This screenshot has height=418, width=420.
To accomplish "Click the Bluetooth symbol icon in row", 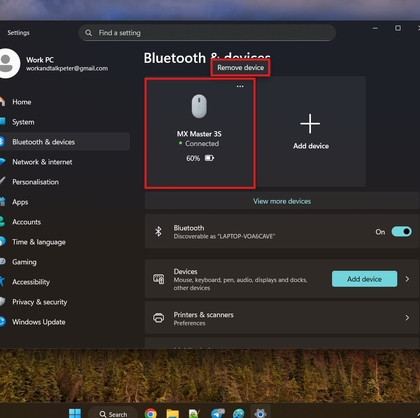I will click(x=158, y=231).
